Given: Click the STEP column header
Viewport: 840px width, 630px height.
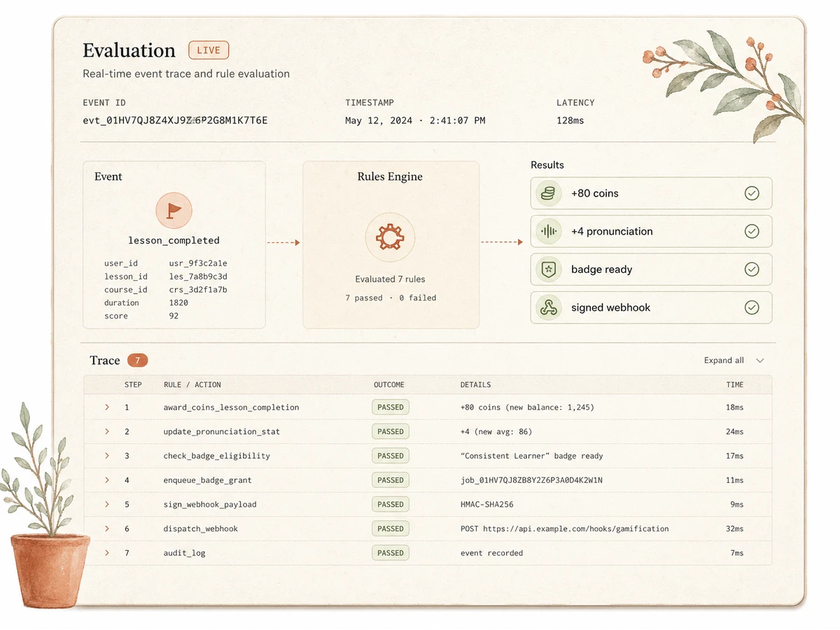Looking at the screenshot, I should point(133,385).
